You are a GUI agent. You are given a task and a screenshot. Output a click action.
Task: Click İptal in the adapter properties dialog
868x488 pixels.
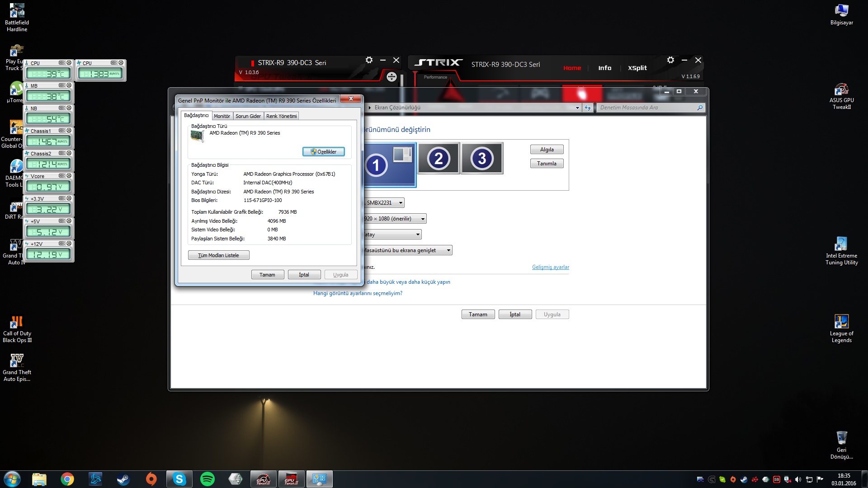point(304,275)
